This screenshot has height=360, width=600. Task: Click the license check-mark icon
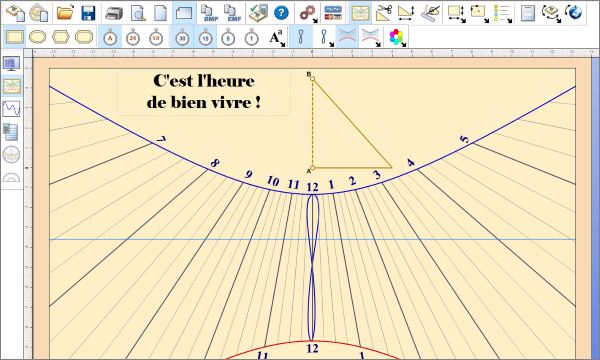coord(258,13)
